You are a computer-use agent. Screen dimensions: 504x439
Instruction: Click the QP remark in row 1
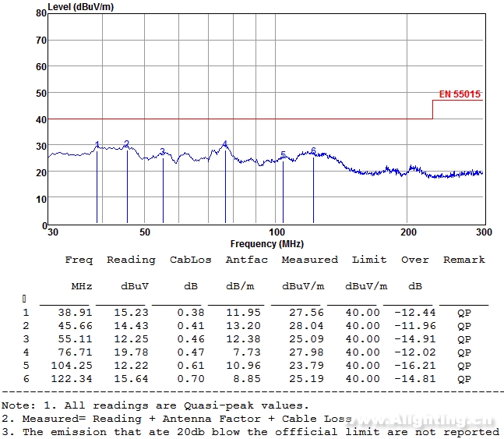[464, 313]
